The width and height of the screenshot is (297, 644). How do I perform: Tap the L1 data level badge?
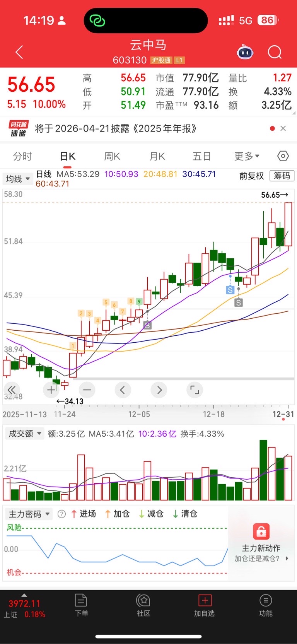[179, 60]
